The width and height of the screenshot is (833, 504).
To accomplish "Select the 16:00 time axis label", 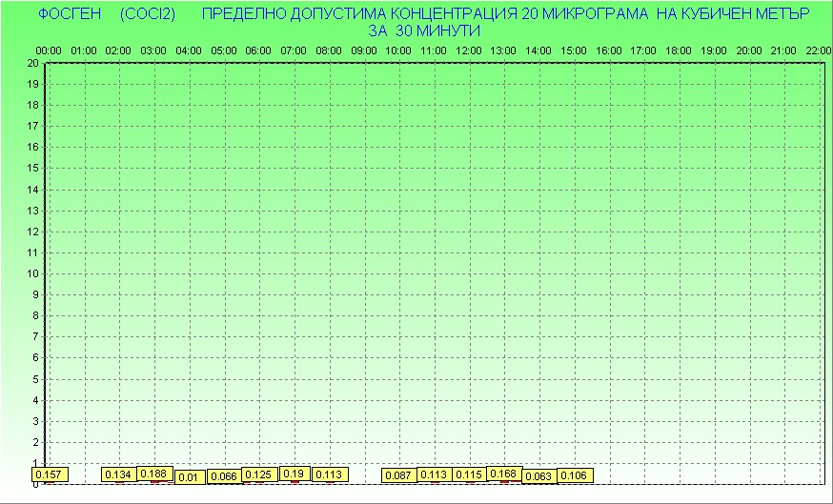I will point(608,50).
